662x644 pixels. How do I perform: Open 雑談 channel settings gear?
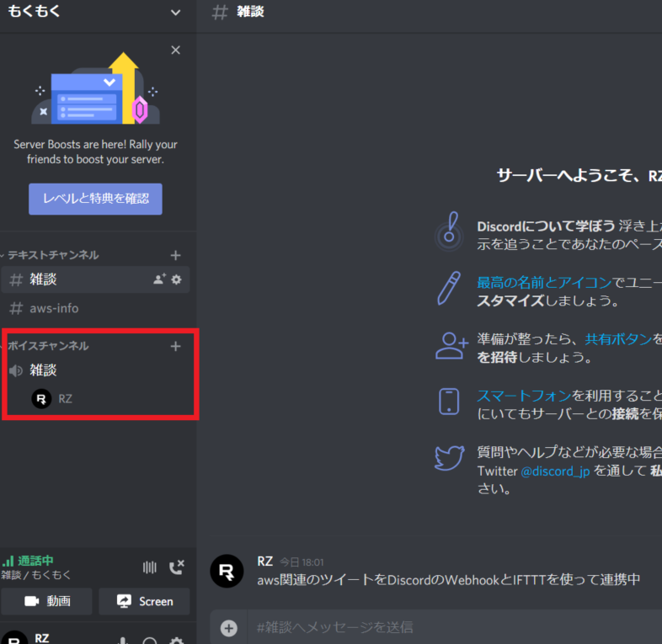[x=177, y=279]
